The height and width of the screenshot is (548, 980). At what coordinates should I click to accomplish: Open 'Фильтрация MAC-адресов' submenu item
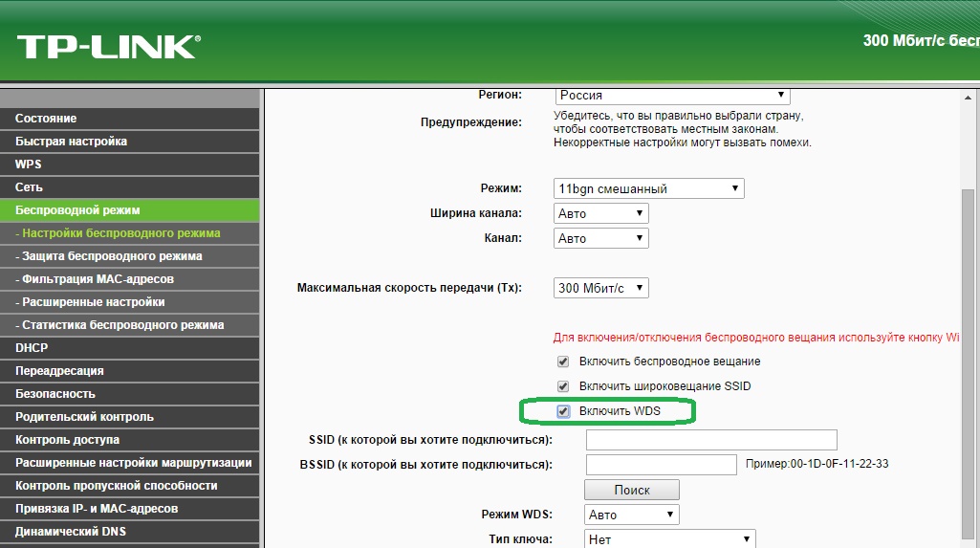pyautogui.click(x=98, y=279)
